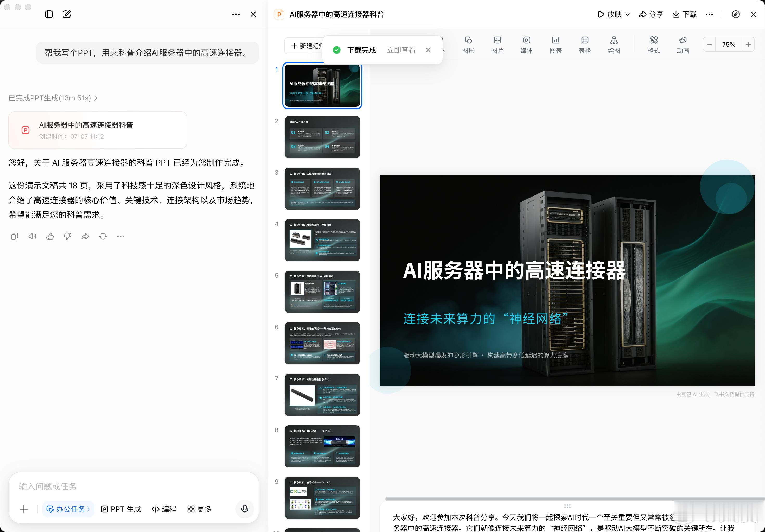Open reply more actions ellipsis
The image size is (765, 532).
(121, 236)
